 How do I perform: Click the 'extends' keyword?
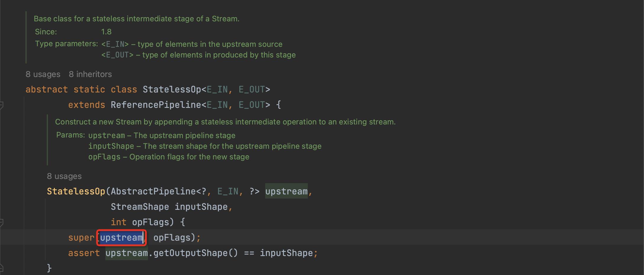click(86, 105)
